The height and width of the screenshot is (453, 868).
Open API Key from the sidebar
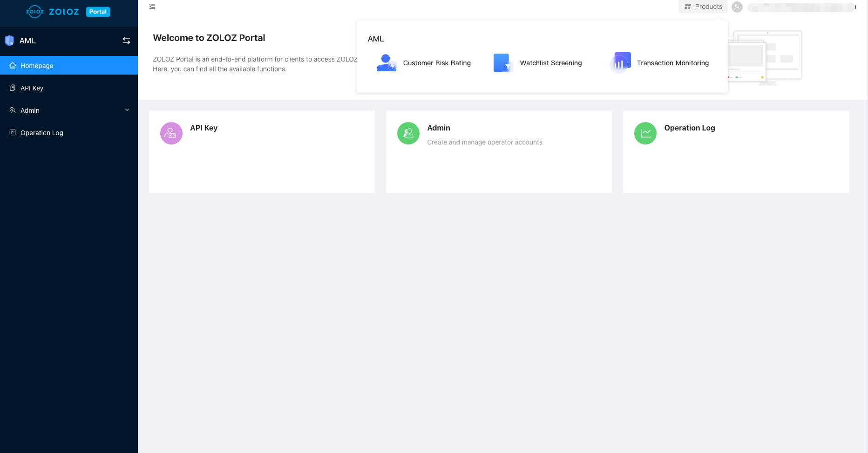point(32,88)
